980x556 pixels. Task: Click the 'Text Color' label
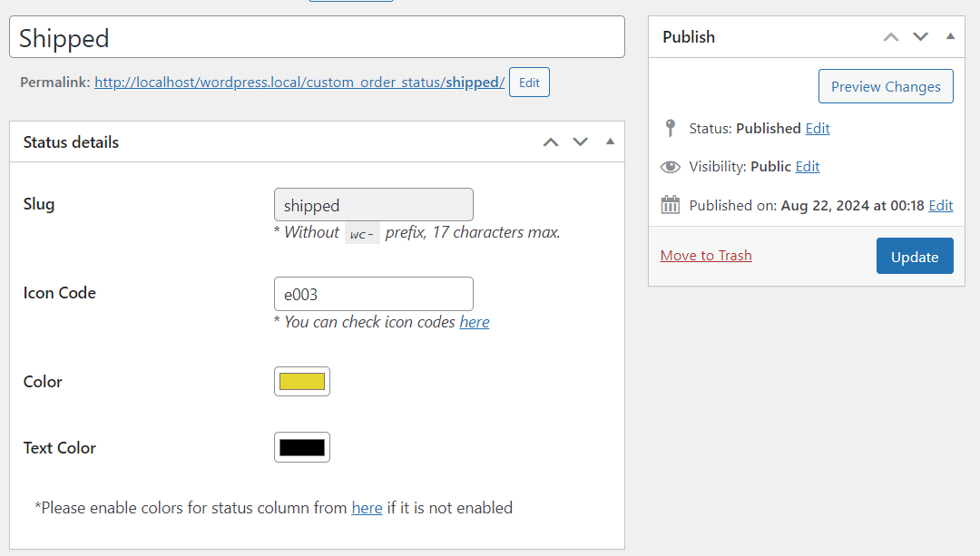[59, 448]
